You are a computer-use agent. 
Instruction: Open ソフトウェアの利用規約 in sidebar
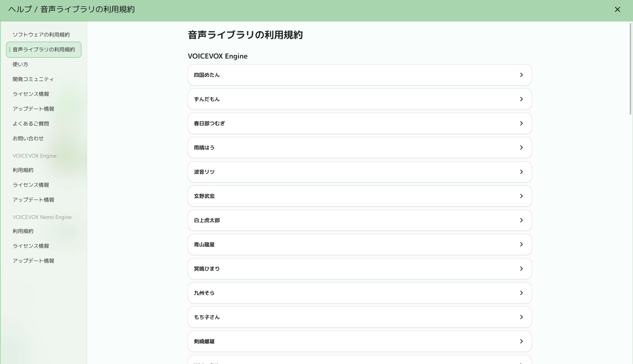tap(41, 35)
